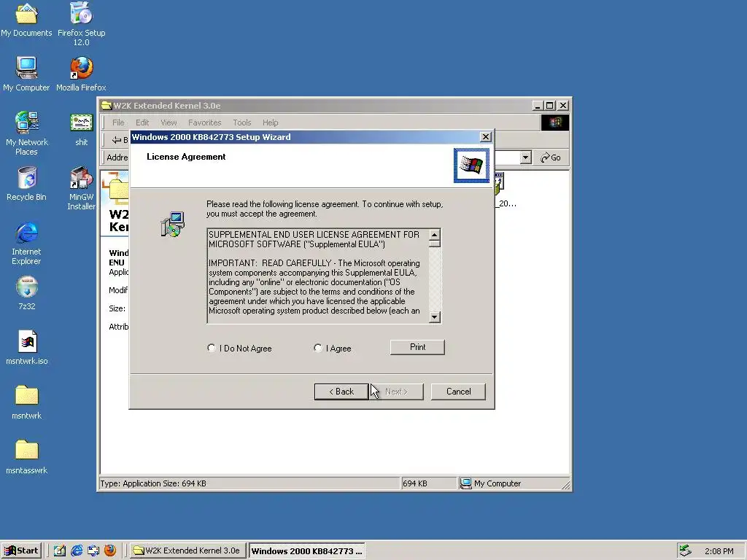Open the Tools menu in Explorer window
Viewport: 747px width, 560px height.
click(x=242, y=122)
